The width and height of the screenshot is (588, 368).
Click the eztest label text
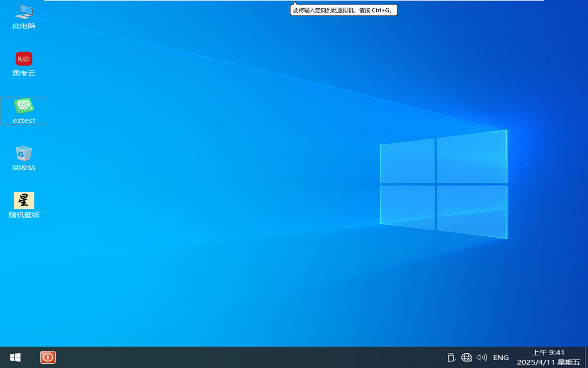[x=24, y=121]
